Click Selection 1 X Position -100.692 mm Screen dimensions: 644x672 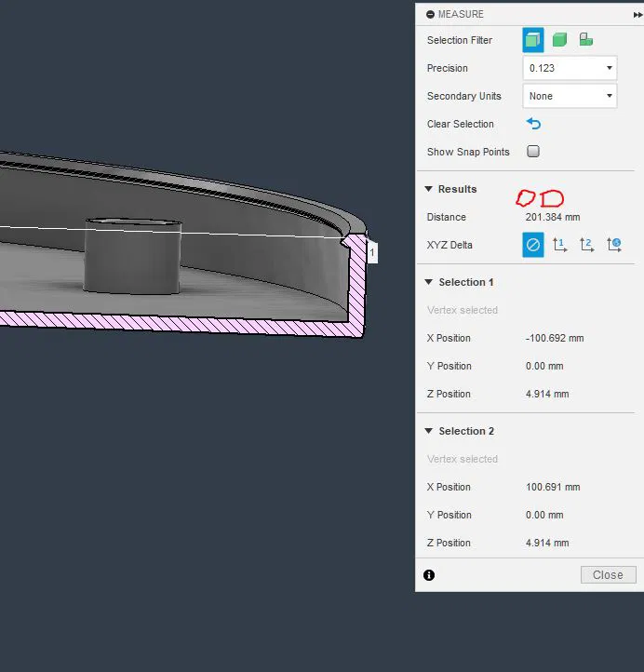[x=555, y=338]
